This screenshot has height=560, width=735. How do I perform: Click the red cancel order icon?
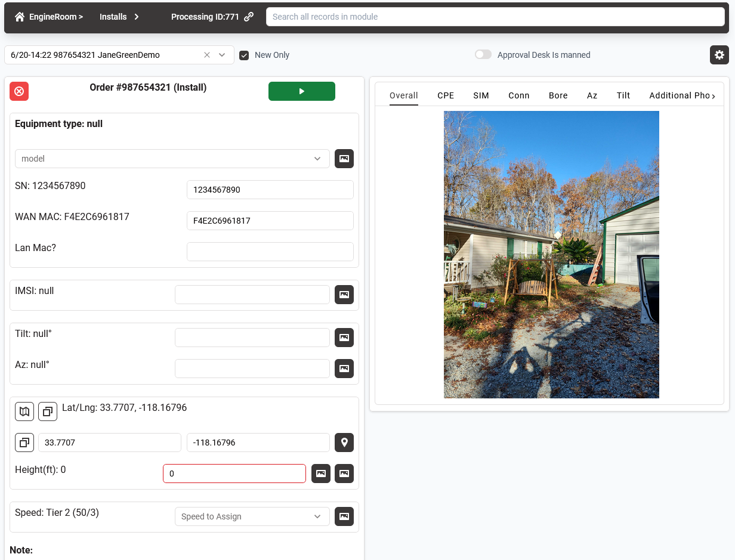19,91
